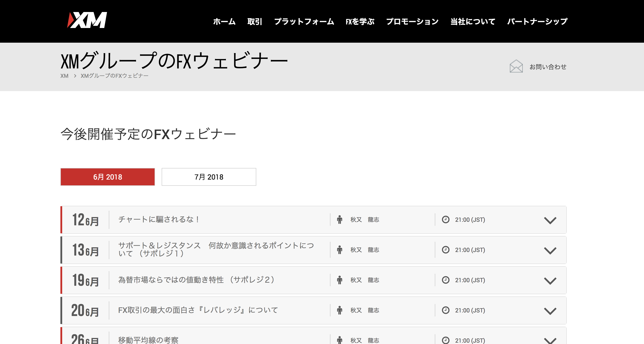
Task: Click the お問い合わせ link
Action: coord(548,67)
